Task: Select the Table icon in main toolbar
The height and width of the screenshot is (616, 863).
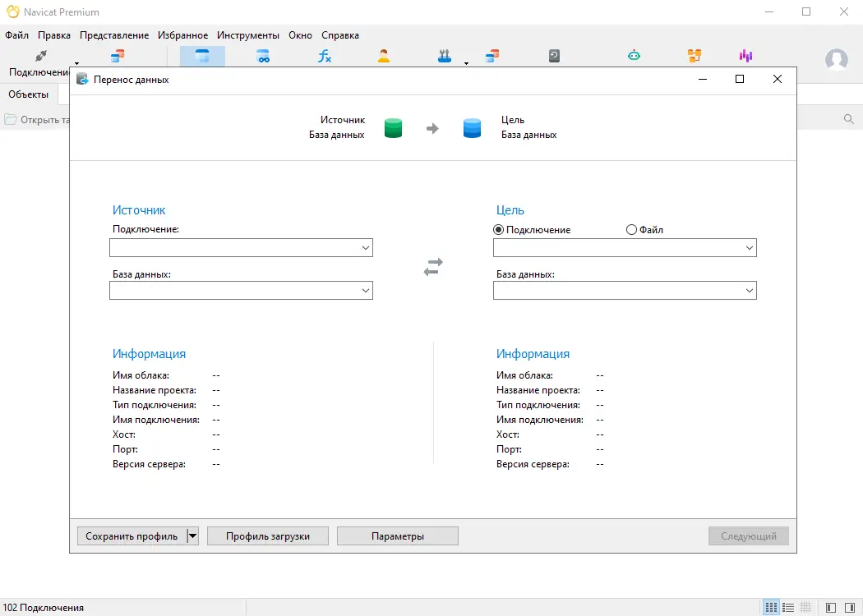Action: pos(202,56)
